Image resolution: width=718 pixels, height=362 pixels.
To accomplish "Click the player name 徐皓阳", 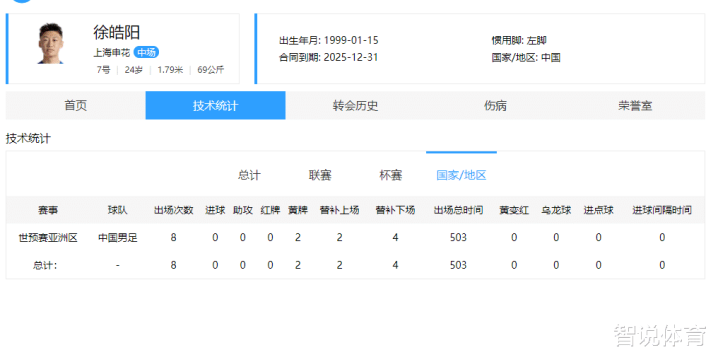I will click(117, 32).
